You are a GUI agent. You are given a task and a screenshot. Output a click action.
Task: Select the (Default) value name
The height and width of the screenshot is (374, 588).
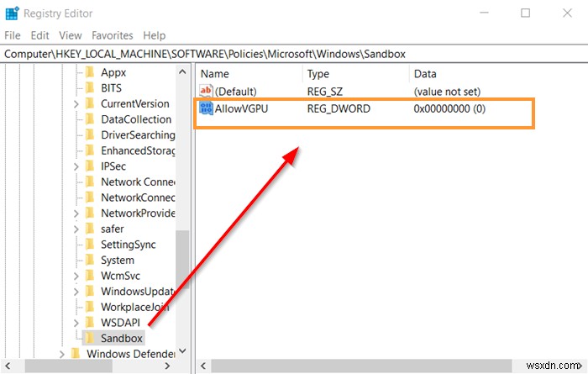(236, 92)
